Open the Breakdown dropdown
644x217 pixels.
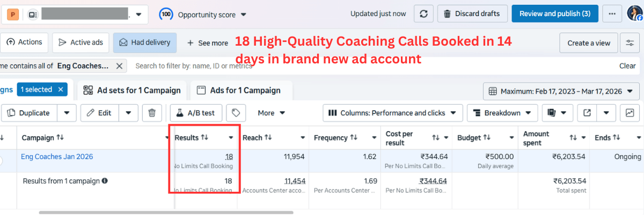tap(502, 113)
